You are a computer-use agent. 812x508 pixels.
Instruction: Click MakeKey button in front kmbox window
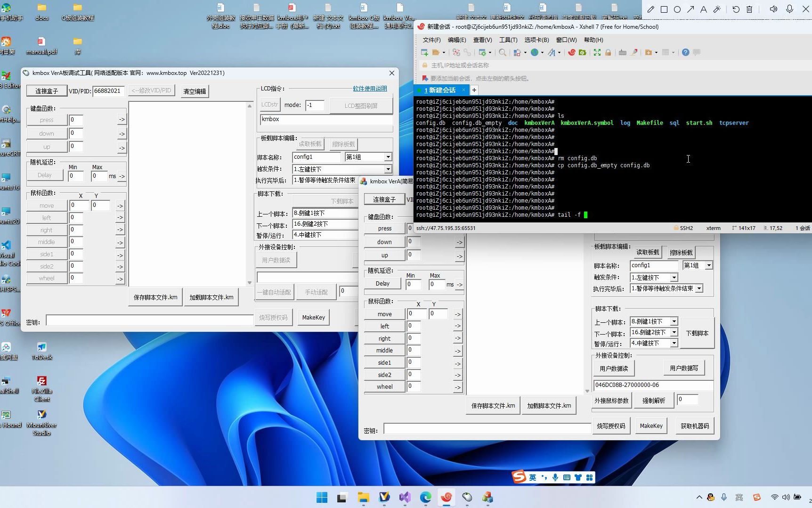[x=651, y=426]
